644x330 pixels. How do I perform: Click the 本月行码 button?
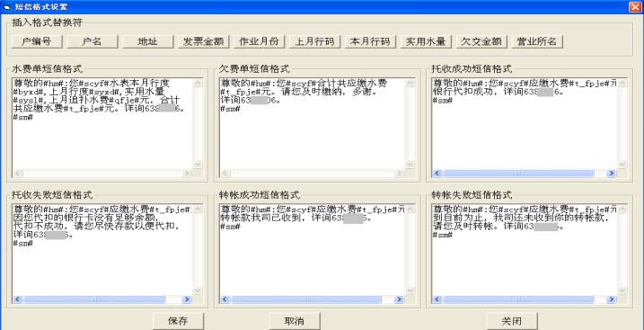[x=370, y=41]
